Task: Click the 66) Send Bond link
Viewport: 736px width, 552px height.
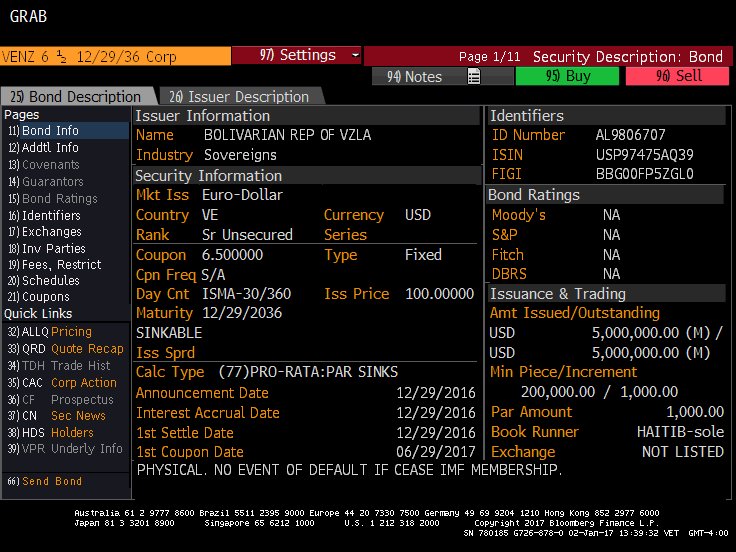Action: tap(45, 481)
